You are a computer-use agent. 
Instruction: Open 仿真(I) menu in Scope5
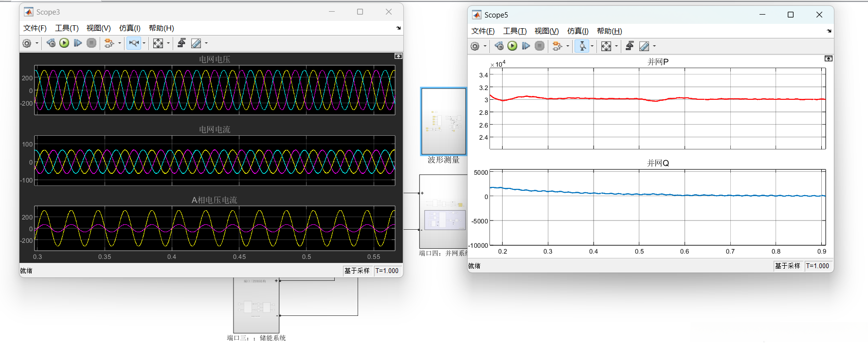[x=578, y=31]
